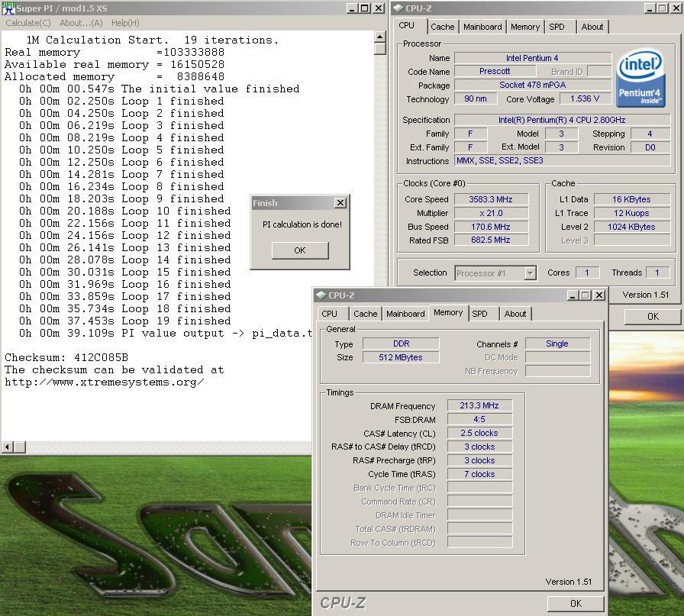
Task: Select Memory tab in front CPU-Z window
Action: [448, 313]
